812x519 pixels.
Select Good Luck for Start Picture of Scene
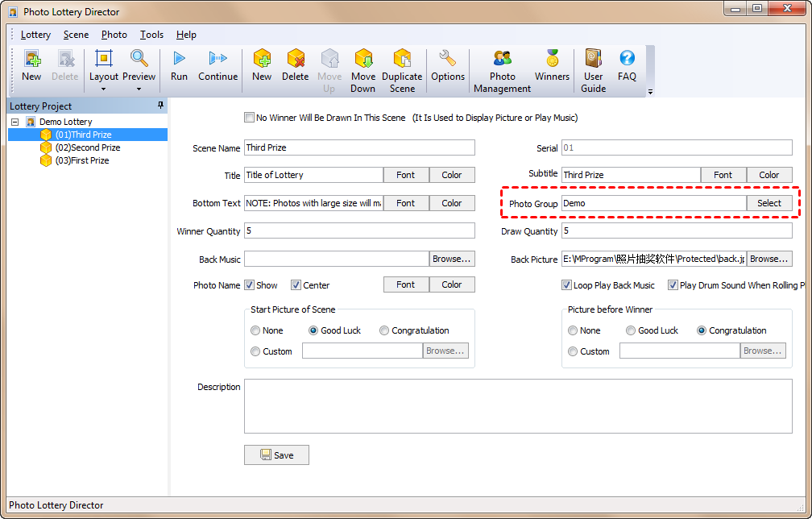(x=313, y=330)
